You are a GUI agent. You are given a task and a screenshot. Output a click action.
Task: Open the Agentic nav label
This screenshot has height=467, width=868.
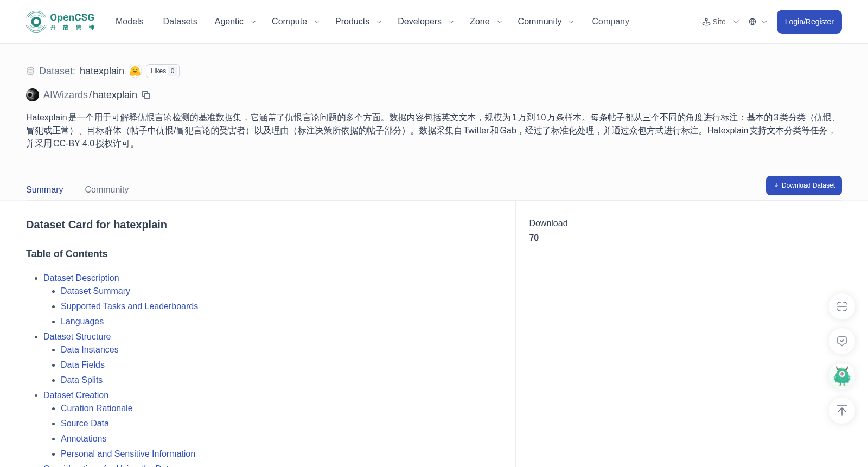pyautogui.click(x=229, y=22)
